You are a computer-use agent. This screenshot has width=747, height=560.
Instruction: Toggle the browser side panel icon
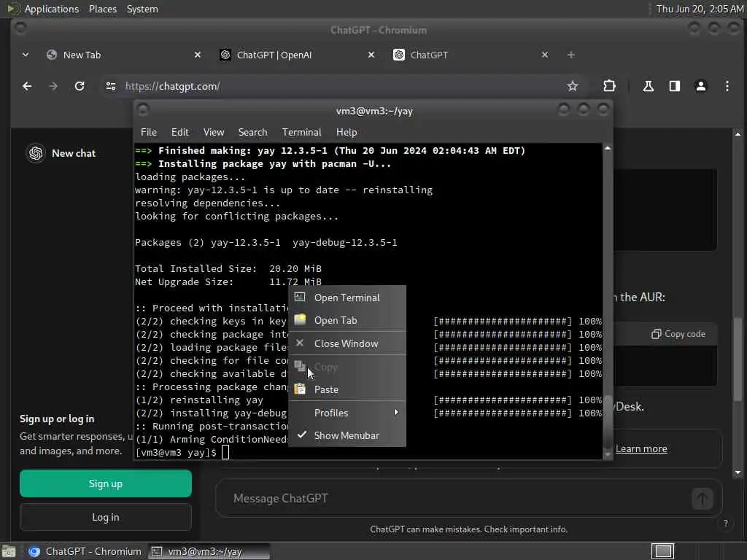674,86
